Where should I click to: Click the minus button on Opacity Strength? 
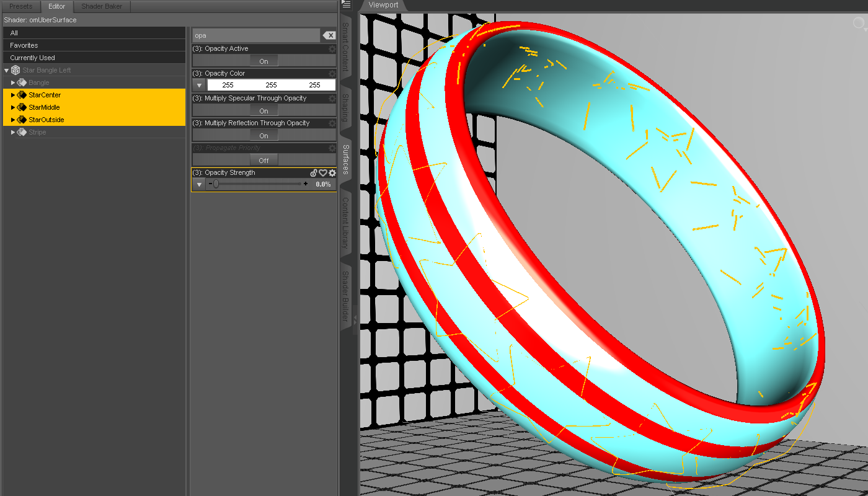click(x=210, y=184)
